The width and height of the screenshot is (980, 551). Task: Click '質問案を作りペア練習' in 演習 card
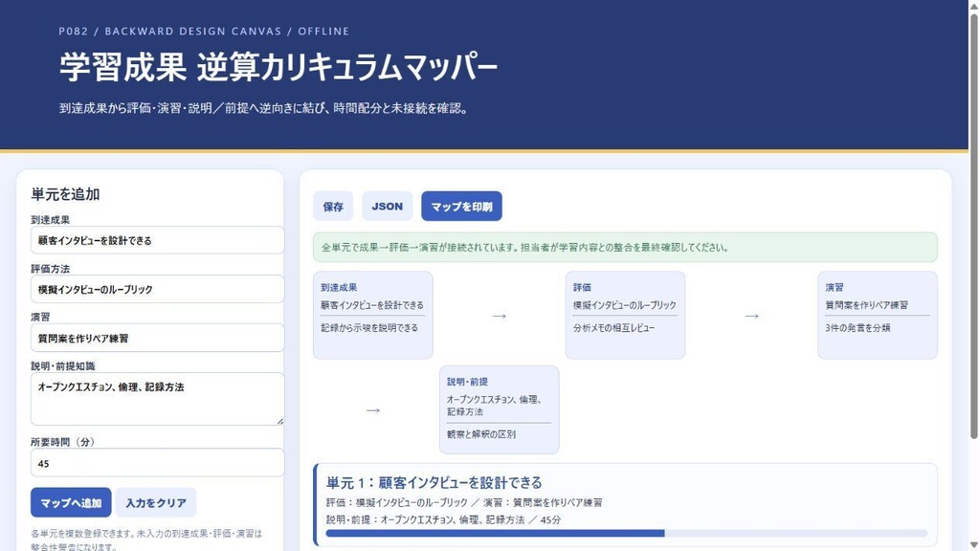(866, 305)
